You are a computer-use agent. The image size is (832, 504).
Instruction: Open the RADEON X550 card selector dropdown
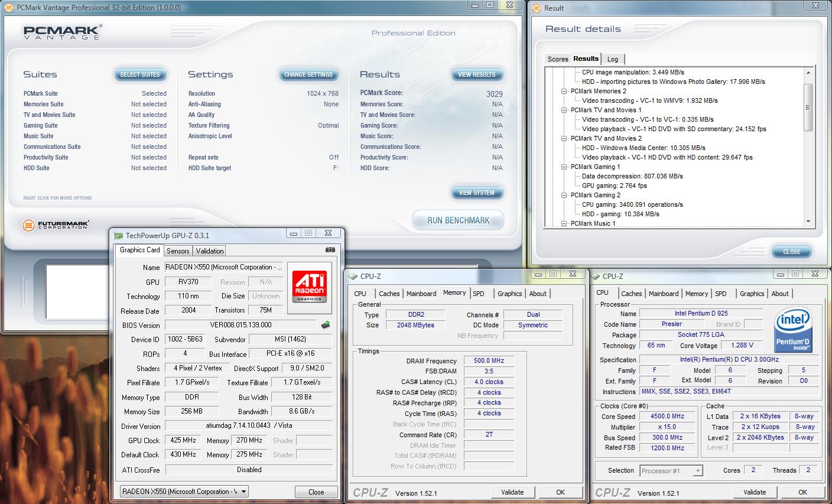click(184, 492)
